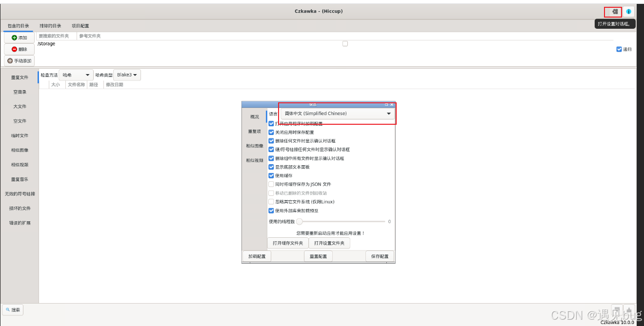The height and width of the screenshot is (326, 644).
Task: Click the 打开缓存文件夹 button
Action: click(288, 243)
